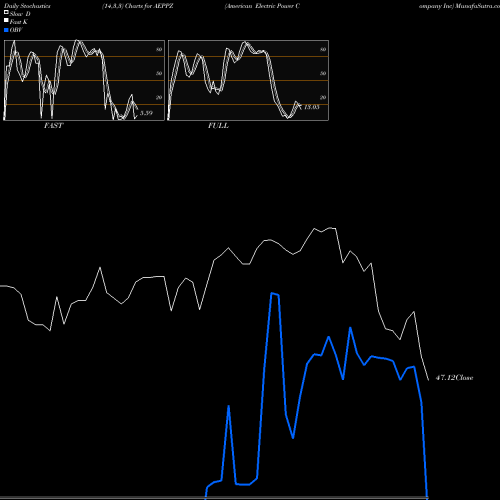Click the 20 level label in FAST chart

(x=159, y=97)
